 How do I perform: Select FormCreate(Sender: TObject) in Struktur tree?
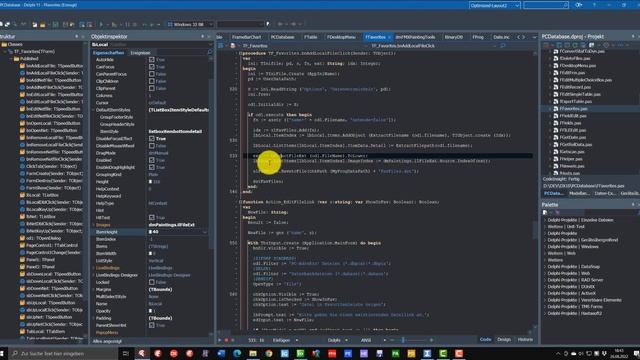[x=51, y=174]
